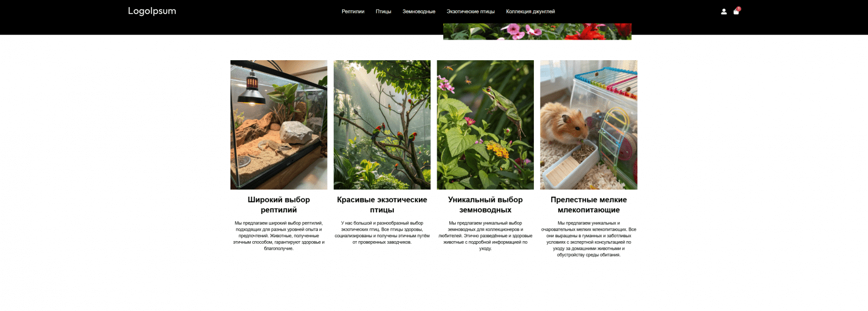Open the heading Красивые экзотические птицы
This screenshot has height=311, width=868.
click(x=382, y=205)
